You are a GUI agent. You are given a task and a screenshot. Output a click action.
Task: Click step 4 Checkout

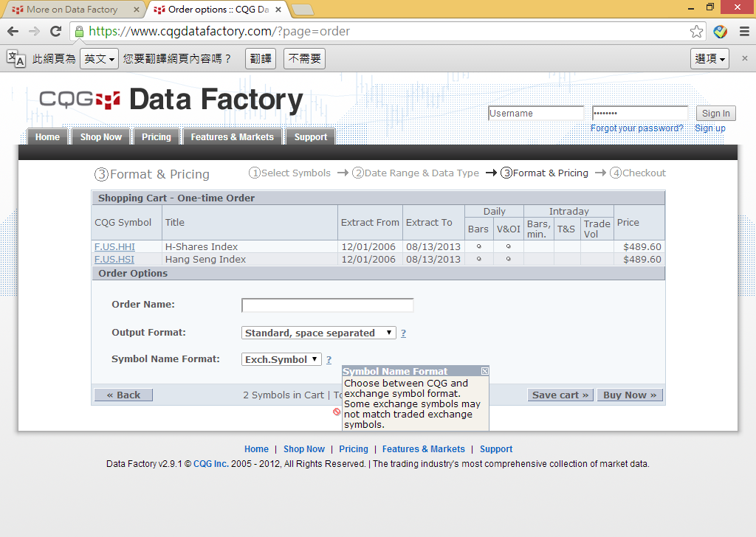pos(637,173)
